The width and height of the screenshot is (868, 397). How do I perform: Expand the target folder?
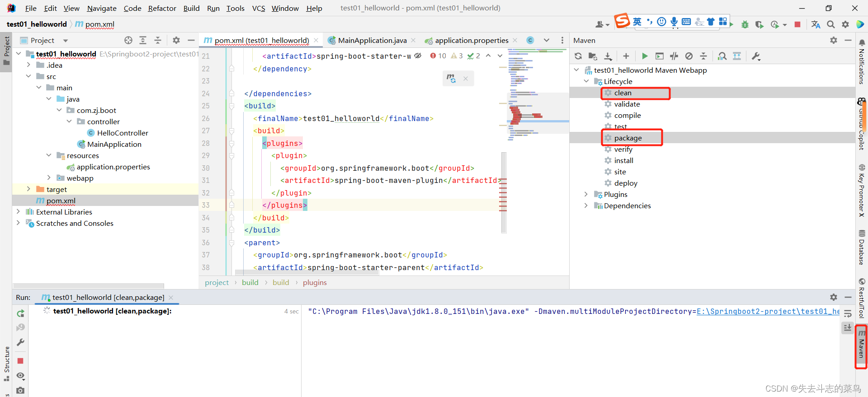(x=28, y=189)
